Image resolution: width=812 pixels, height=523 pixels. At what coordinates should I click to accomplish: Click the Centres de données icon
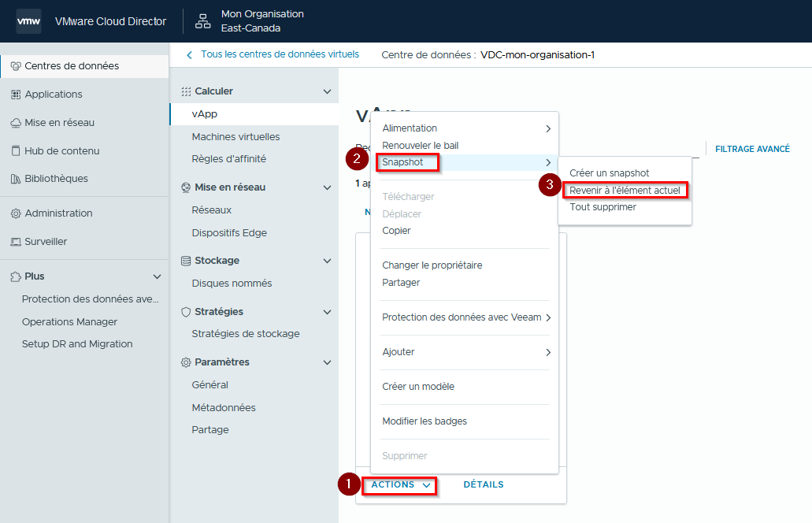coord(16,66)
